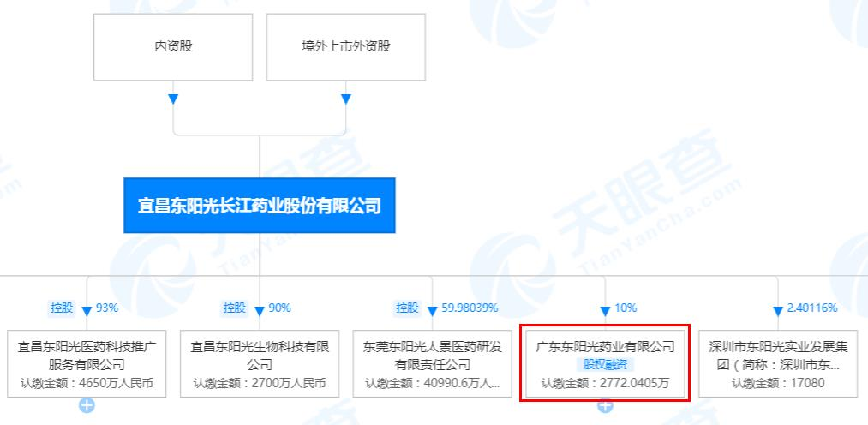The width and height of the screenshot is (868, 425).
Task: Click the 认缴金额：2700万人民币 text
Action: (260, 383)
